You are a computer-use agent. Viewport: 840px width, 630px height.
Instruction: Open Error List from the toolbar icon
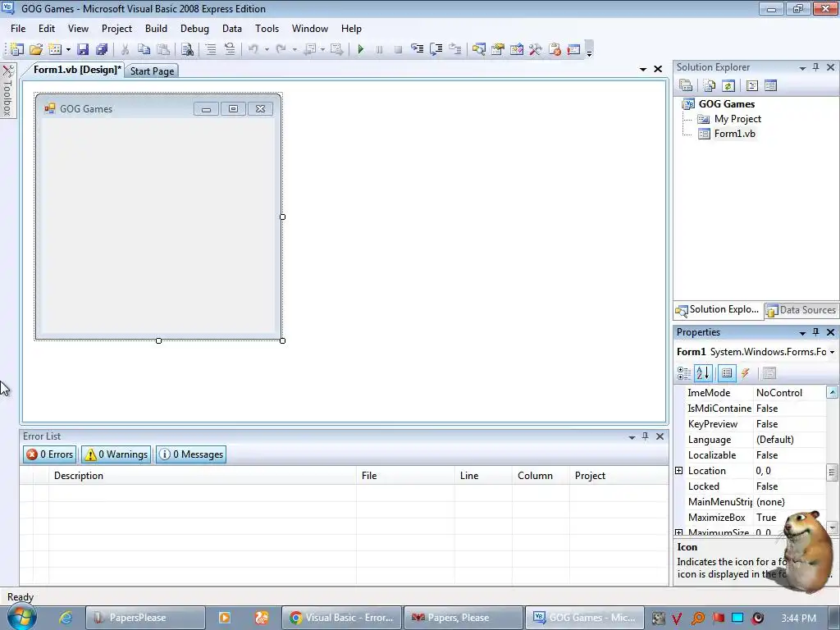555,49
